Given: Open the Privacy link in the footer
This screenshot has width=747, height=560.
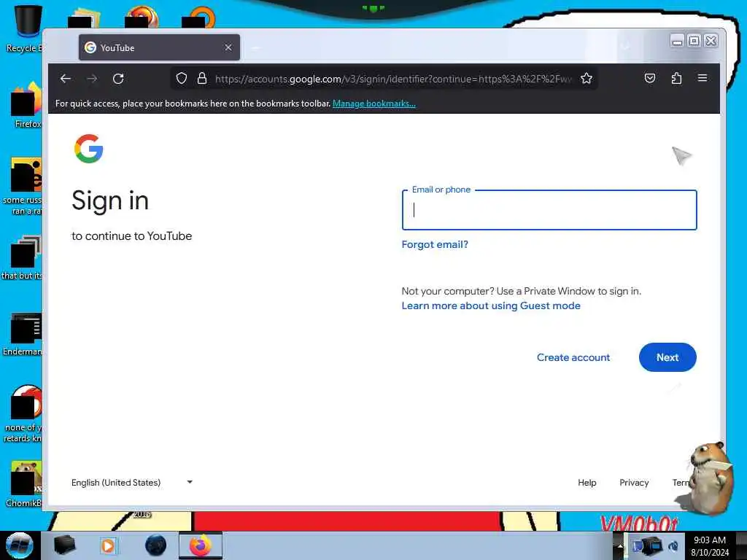Looking at the screenshot, I should pyautogui.click(x=634, y=483).
